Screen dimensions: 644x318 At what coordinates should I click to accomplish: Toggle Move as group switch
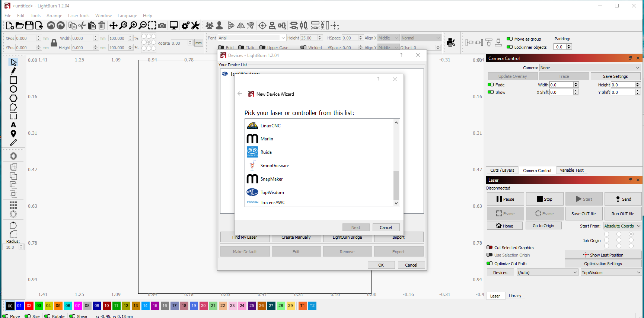pyautogui.click(x=510, y=39)
